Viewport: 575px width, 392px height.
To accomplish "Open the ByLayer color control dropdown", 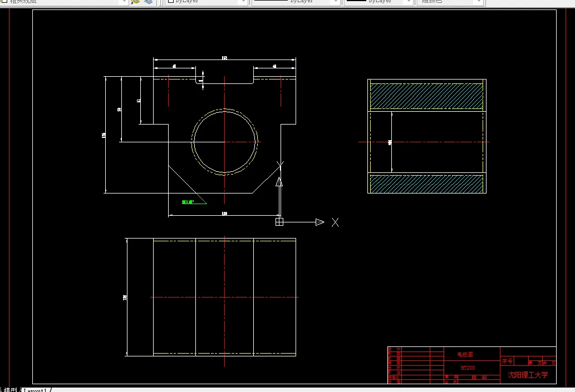I will pyautogui.click(x=243, y=2).
